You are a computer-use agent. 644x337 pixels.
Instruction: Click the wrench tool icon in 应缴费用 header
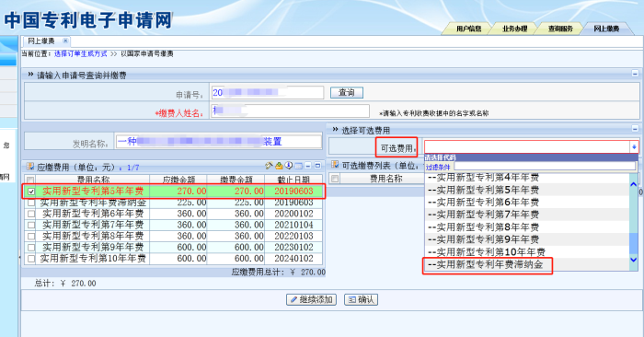click(x=269, y=166)
